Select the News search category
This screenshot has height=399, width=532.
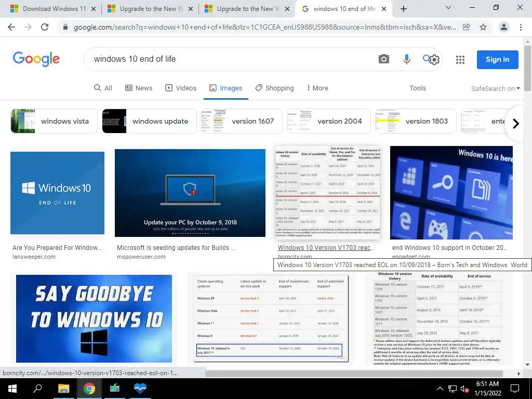139,88
